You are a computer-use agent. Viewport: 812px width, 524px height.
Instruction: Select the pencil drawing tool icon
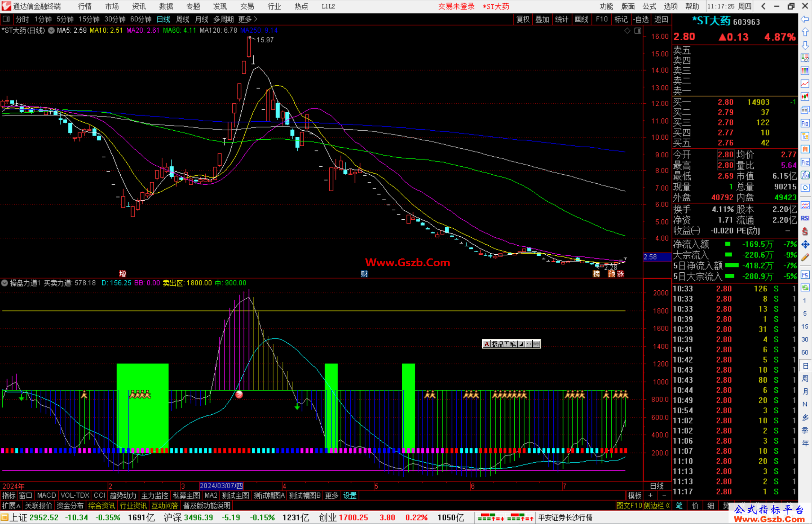[805, 257]
